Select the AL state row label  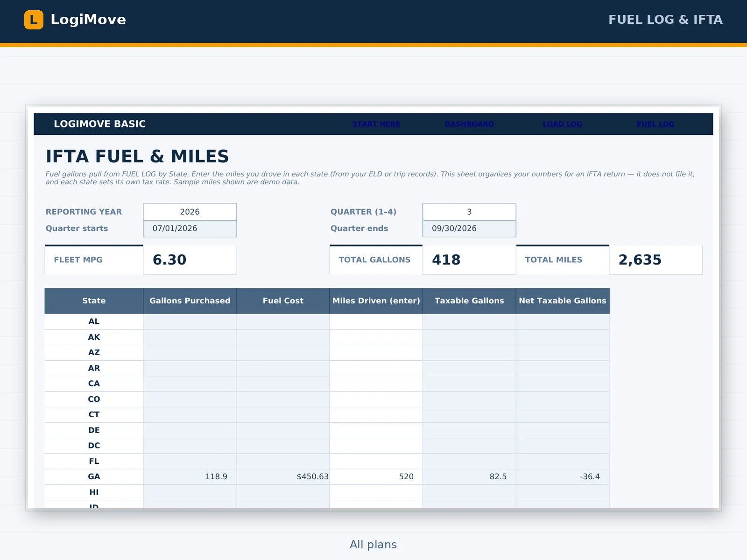click(x=94, y=322)
